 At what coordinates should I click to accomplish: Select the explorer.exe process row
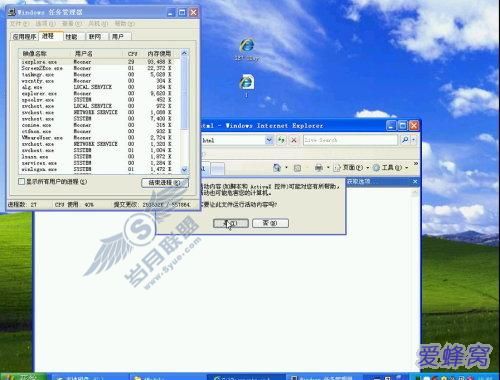click(x=100, y=94)
